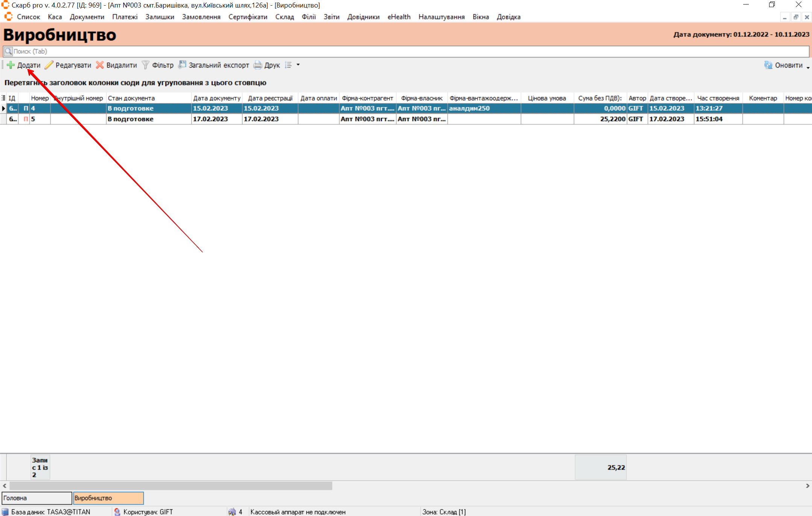Open the funnel Фільтр tool
Image resolution: width=812 pixels, height=516 pixels.
[146, 65]
